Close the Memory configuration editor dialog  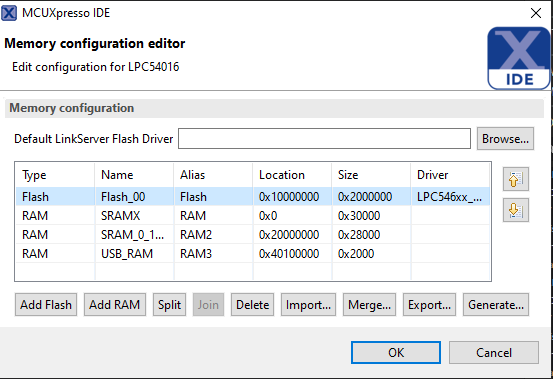tap(536, 13)
